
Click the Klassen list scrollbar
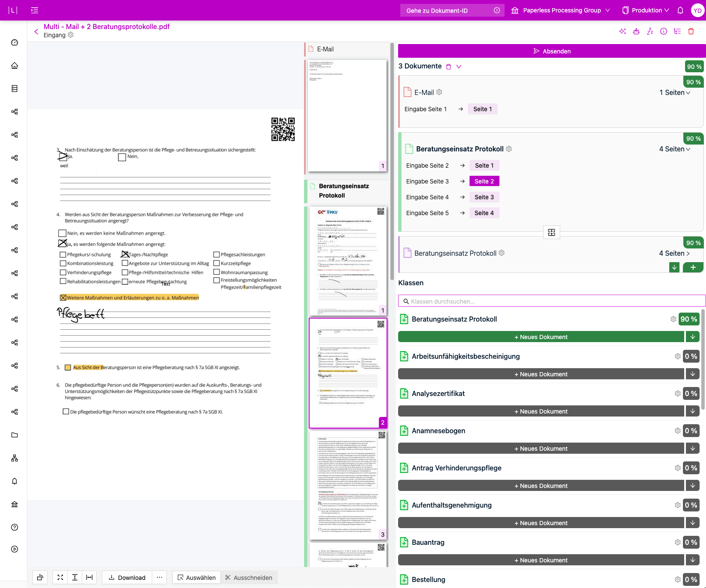point(703,359)
